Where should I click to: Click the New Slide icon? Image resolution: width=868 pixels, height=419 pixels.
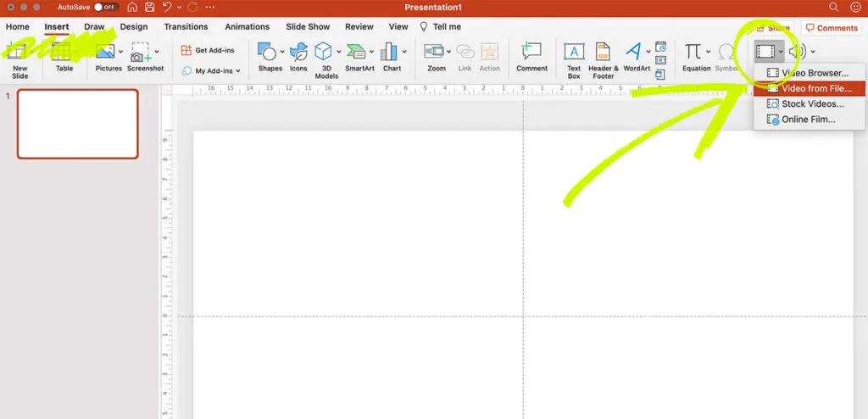click(17, 52)
